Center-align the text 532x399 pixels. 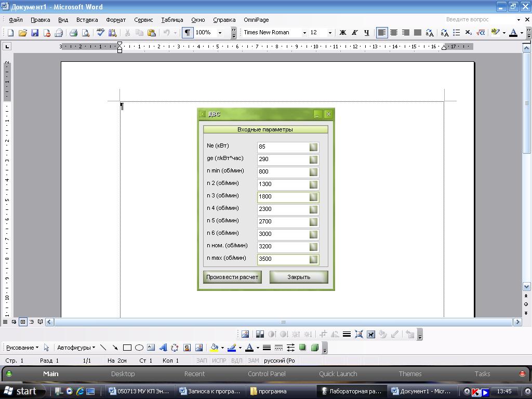394,33
